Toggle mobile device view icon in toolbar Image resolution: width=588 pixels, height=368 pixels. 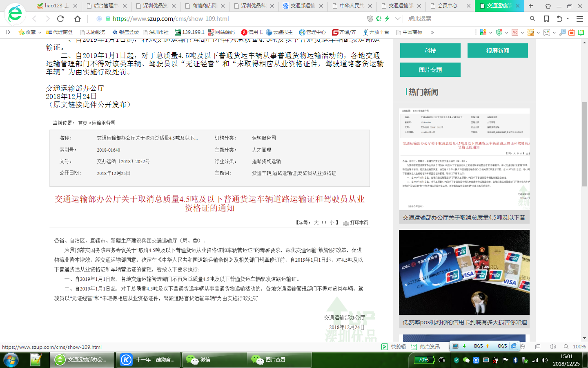tap(546, 19)
